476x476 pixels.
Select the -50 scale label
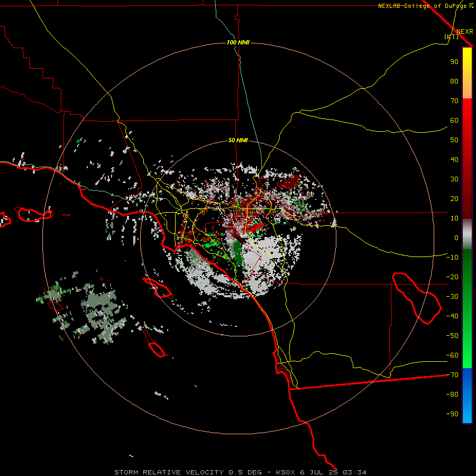point(452,336)
